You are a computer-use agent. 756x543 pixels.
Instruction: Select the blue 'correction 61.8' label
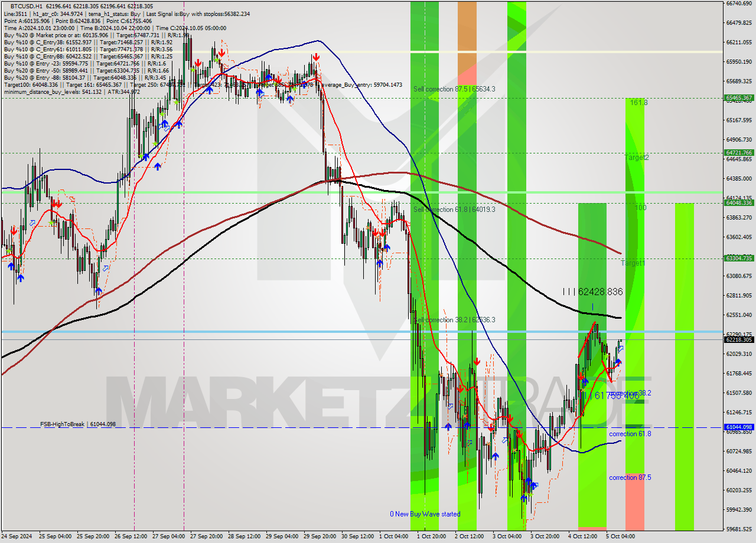[630, 434]
